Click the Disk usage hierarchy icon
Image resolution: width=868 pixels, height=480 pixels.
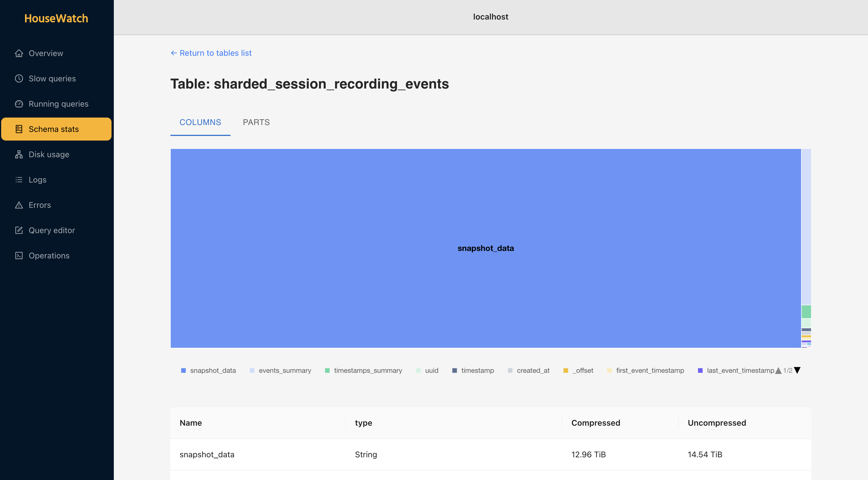click(19, 154)
